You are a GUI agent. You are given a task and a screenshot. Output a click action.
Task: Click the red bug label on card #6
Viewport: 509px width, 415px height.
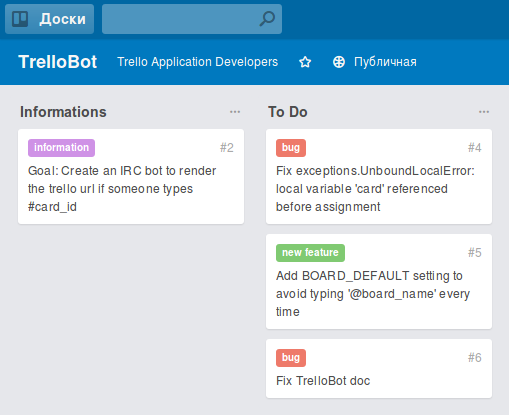click(x=291, y=358)
